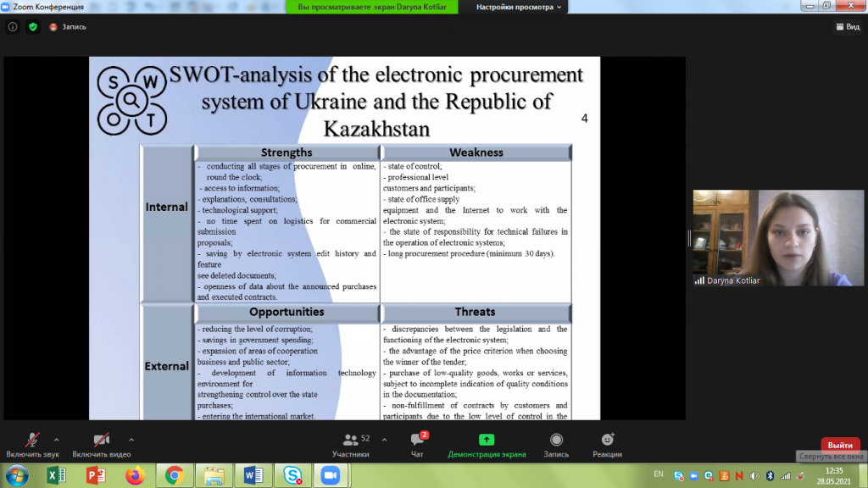Unmute microphone with Включить звук button

32,445
